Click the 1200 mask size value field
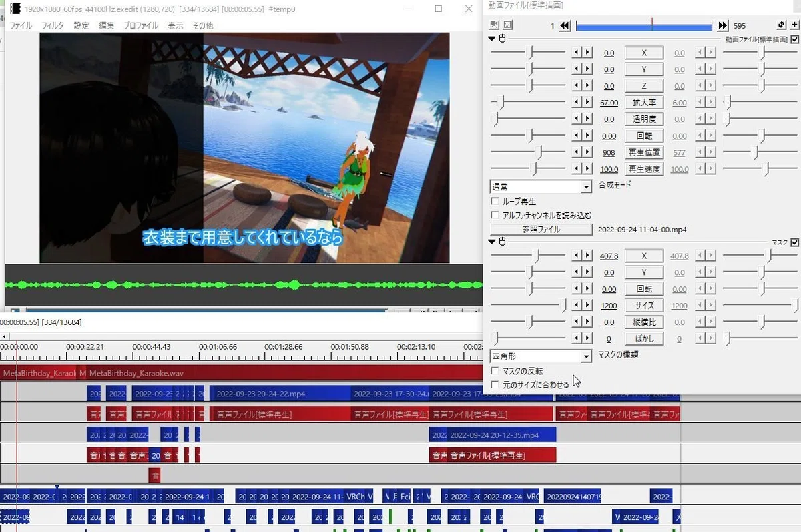The height and width of the screenshot is (532, 801). click(x=609, y=306)
